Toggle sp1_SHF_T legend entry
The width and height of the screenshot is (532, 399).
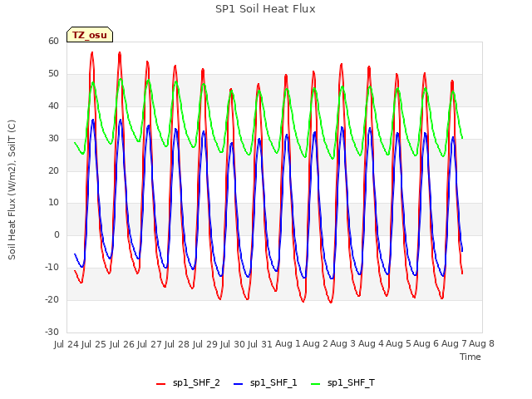click(343, 383)
